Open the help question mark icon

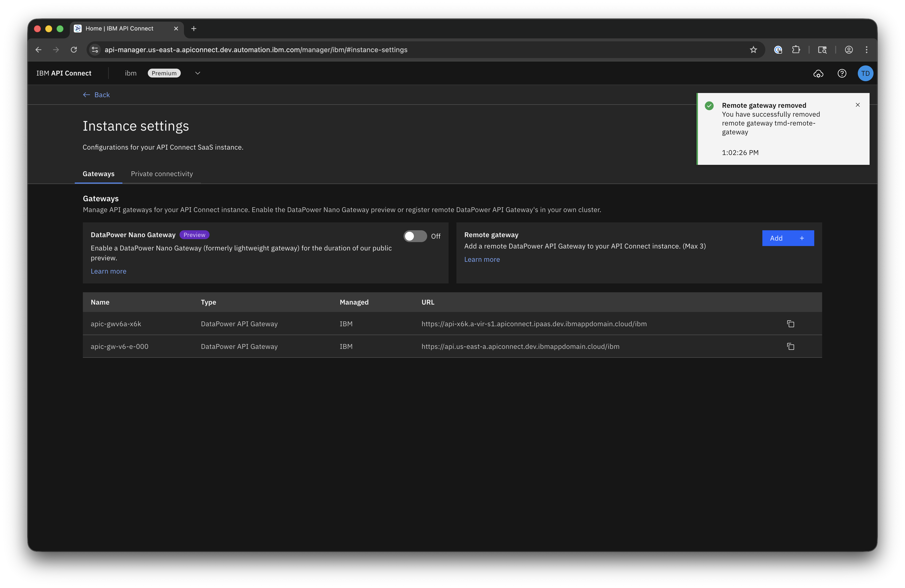(842, 73)
